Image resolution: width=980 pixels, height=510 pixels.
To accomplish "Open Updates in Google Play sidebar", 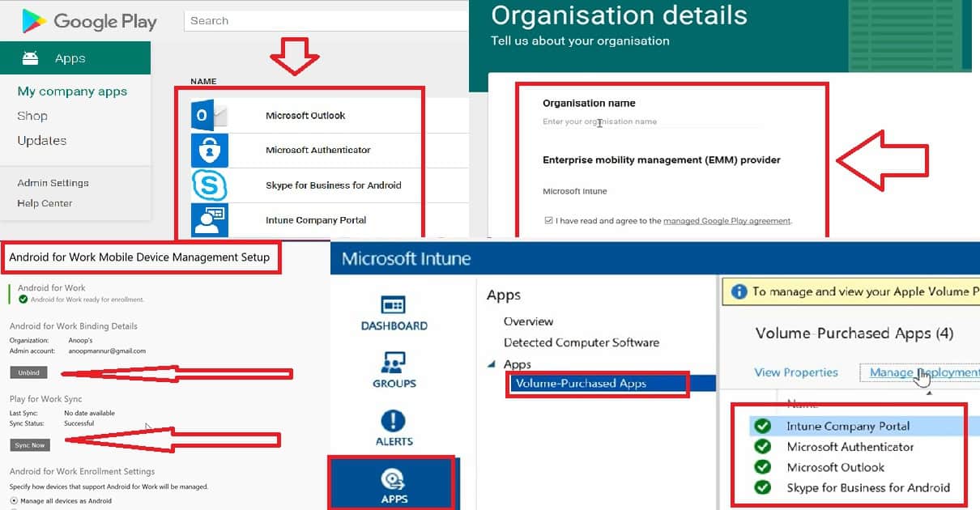I will [x=42, y=141].
